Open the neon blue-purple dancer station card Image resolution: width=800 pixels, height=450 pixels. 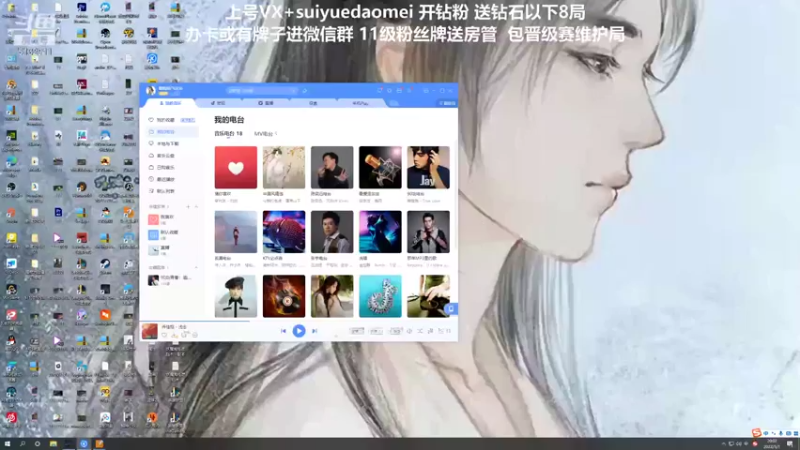380,232
